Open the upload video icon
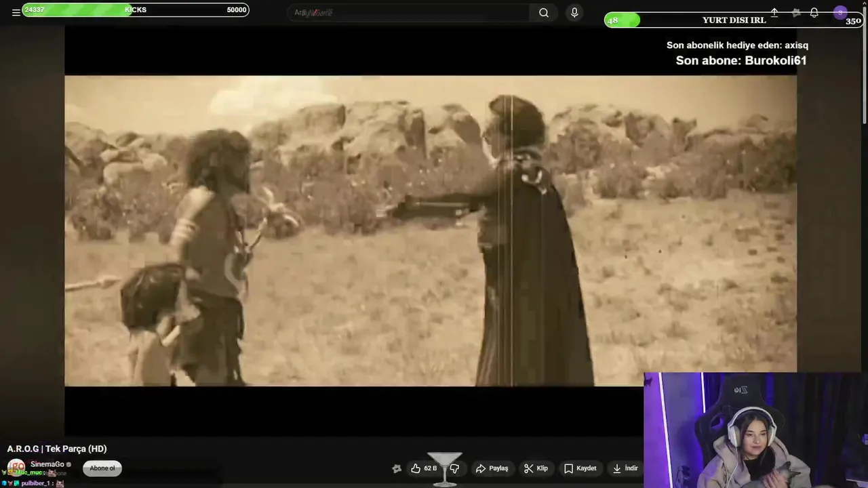 coord(774,13)
